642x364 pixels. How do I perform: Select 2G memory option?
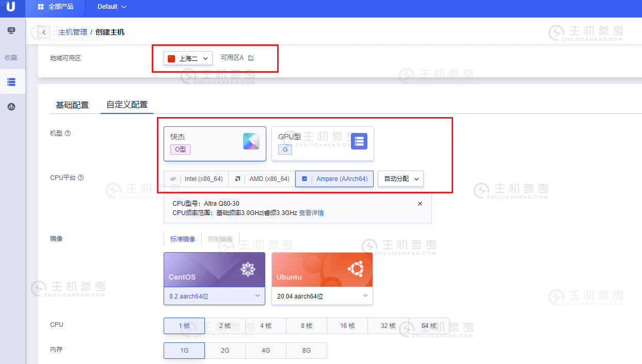[225, 351]
